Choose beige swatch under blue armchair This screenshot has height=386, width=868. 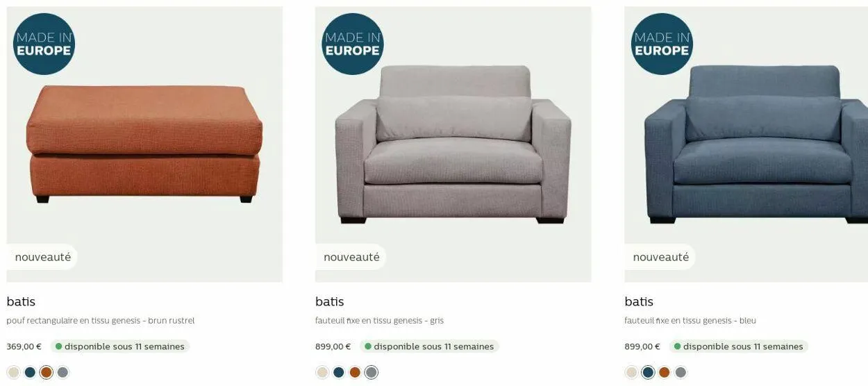(631, 372)
